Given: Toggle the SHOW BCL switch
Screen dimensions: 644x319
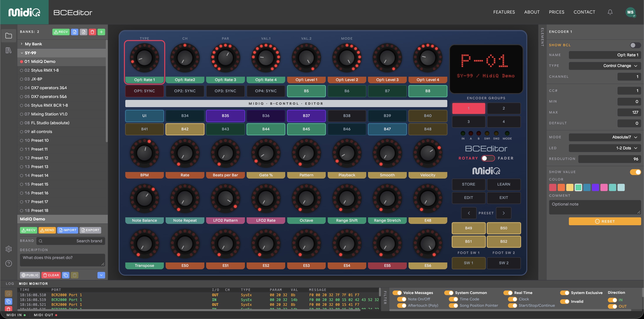Looking at the screenshot, I should (x=635, y=45).
